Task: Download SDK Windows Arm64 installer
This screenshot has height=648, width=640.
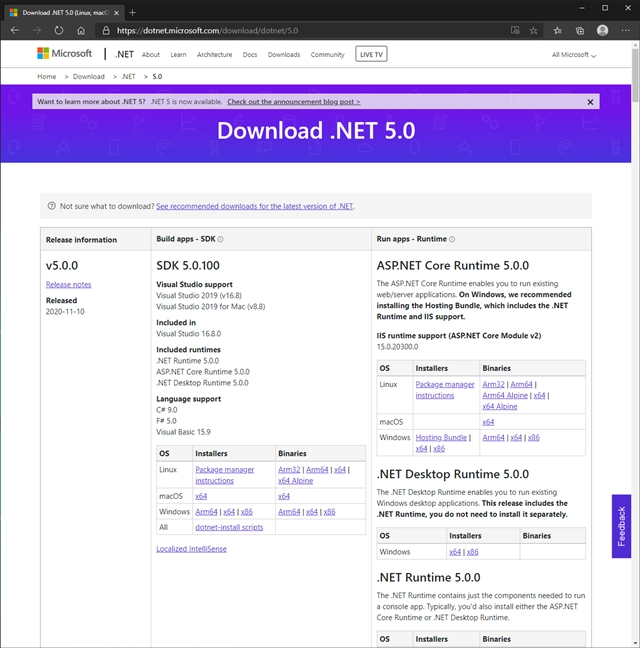Action: pyautogui.click(x=206, y=512)
